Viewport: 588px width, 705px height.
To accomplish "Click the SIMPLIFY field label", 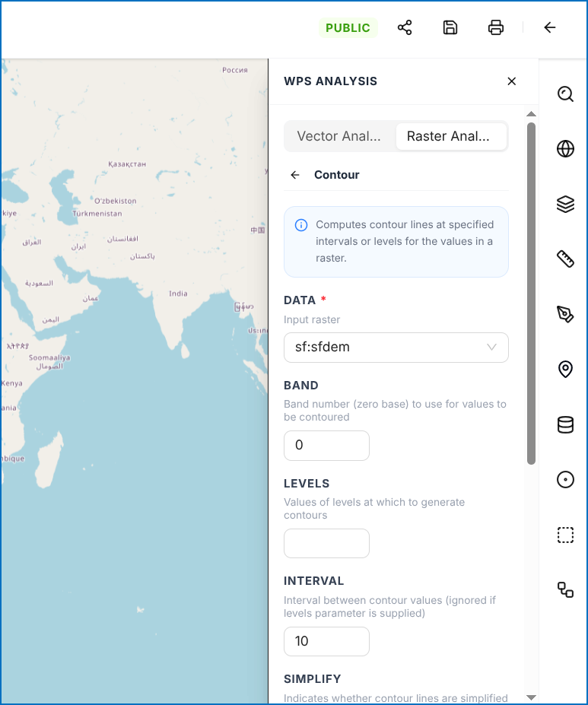I will click(313, 679).
